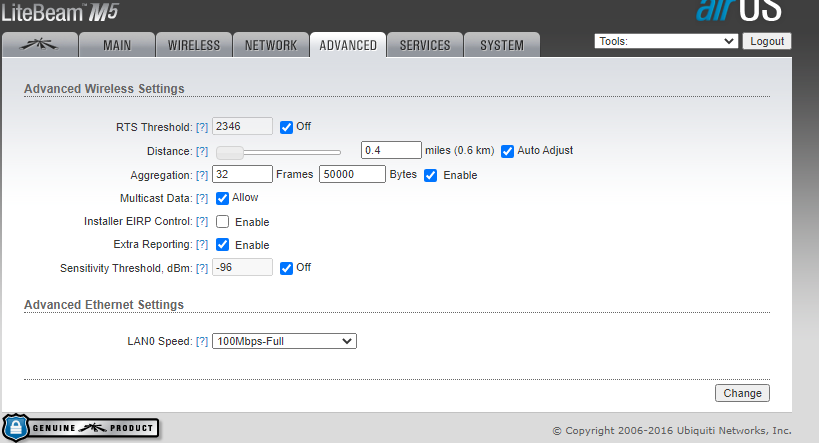Toggle the Aggregation Enable checkbox
This screenshot has height=443, width=819.
click(430, 175)
